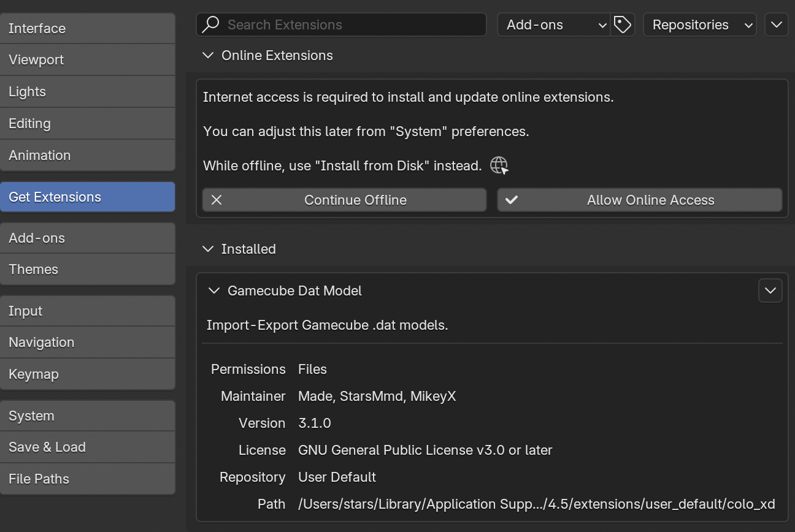Open the System preferences tab
The height and width of the screenshot is (532, 795).
click(x=88, y=416)
